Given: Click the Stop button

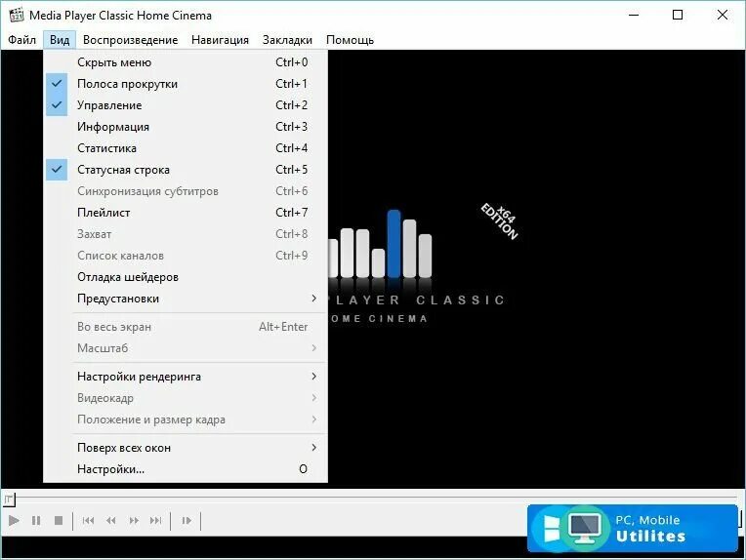Looking at the screenshot, I should pos(59,521).
